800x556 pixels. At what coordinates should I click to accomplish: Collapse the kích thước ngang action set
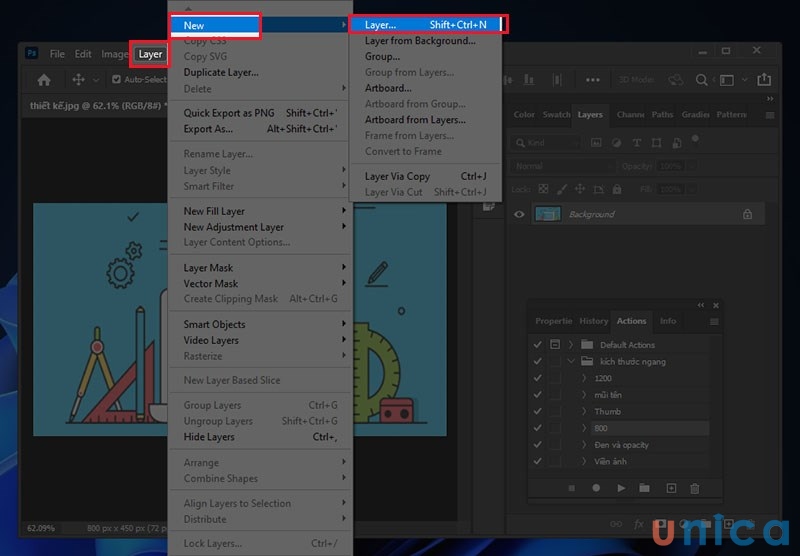[572, 361]
